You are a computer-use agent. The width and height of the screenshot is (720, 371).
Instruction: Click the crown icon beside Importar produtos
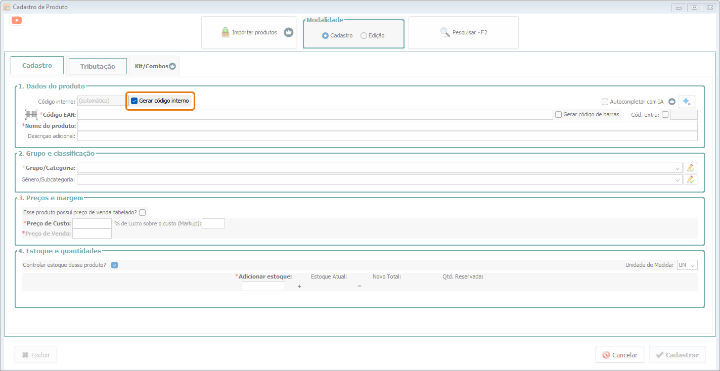288,33
